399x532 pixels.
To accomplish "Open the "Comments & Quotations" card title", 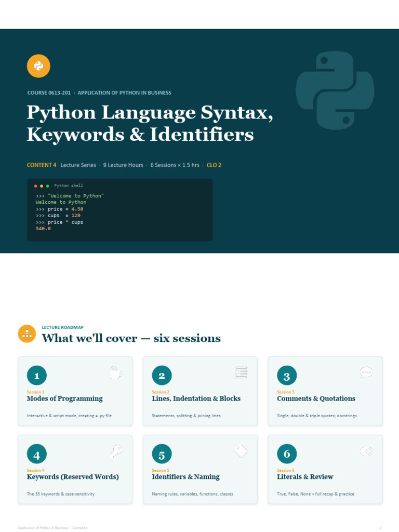I will pyautogui.click(x=316, y=398).
